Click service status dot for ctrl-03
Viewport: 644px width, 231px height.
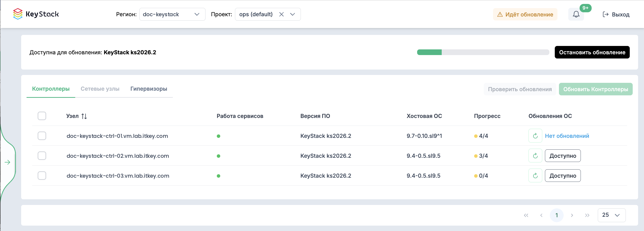coord(218,176)
